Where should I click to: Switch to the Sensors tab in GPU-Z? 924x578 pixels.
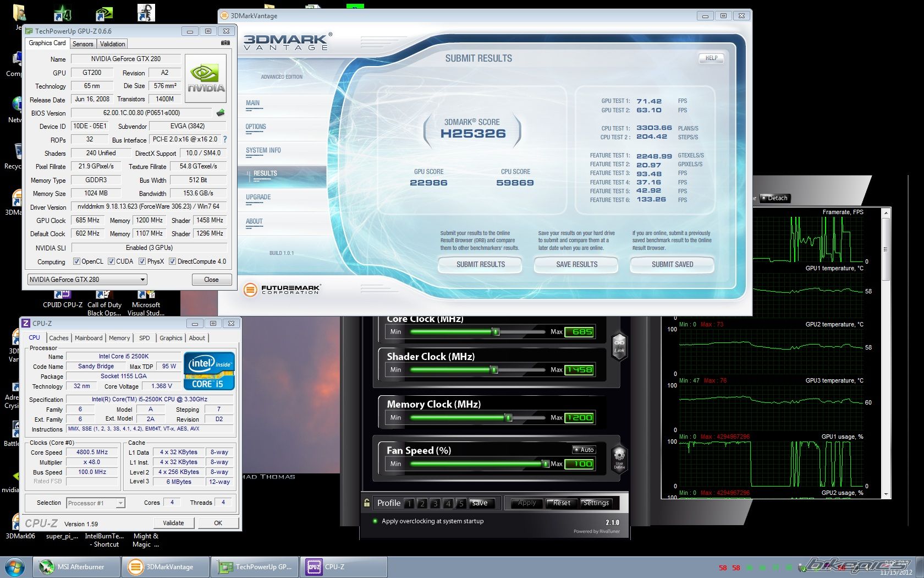(x=83, y=44)
